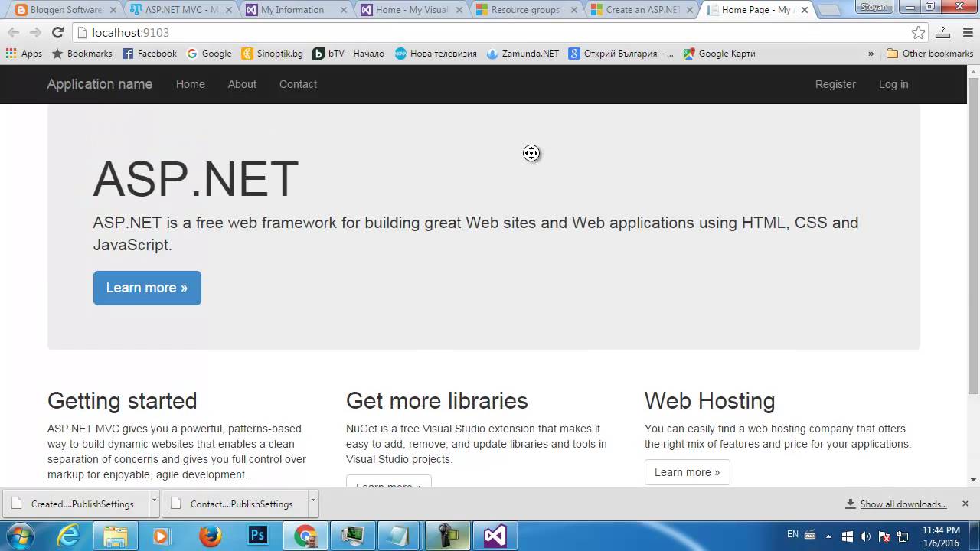The width and height of the screenshot is (980, 551).
Task: Go back with the browser back arrow
Action: (13, 32)
